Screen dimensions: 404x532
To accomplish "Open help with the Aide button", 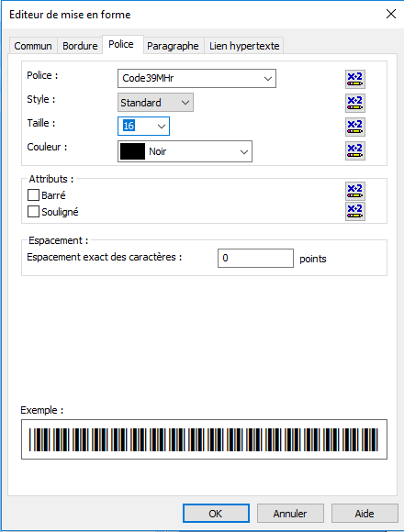I will pos(365,514).
